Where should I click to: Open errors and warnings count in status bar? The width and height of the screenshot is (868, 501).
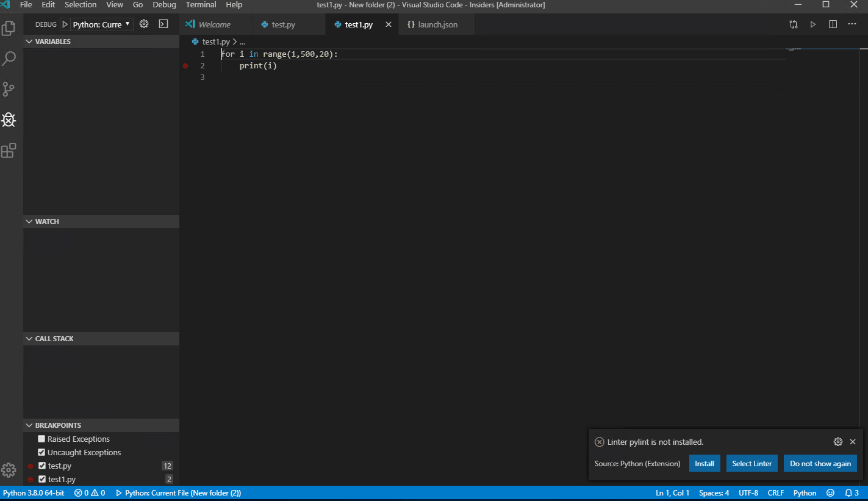tap(90, 493)
